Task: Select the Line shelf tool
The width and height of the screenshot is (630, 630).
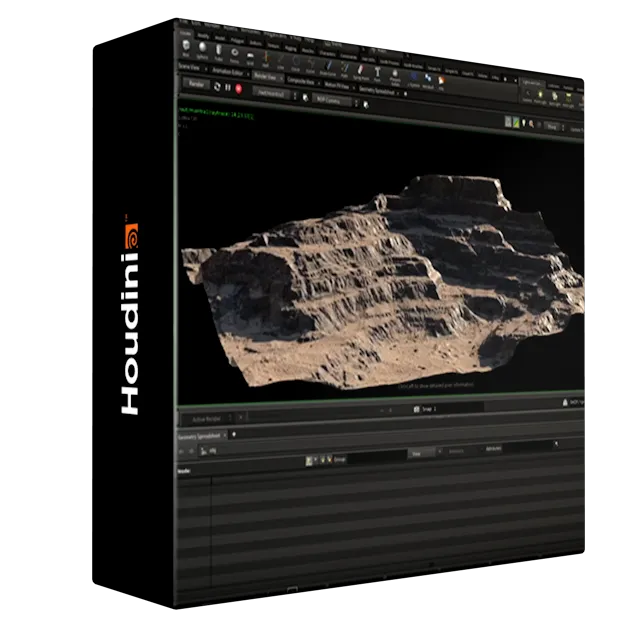Action: [x=281, y=62]
